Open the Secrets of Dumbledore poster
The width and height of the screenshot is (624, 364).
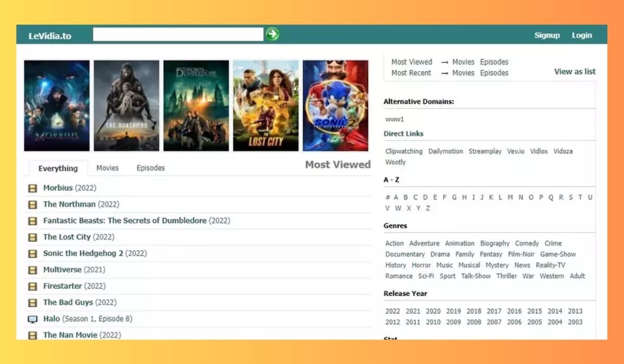point(196,106)
